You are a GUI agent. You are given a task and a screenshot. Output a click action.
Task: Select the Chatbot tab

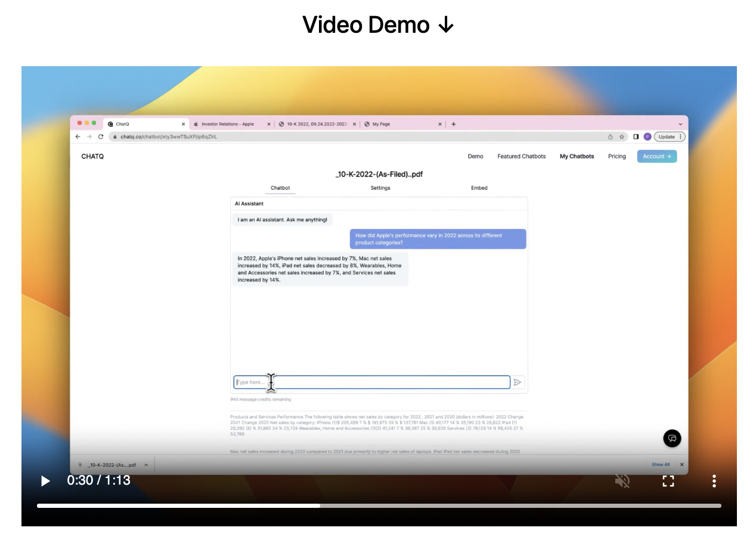280,188
